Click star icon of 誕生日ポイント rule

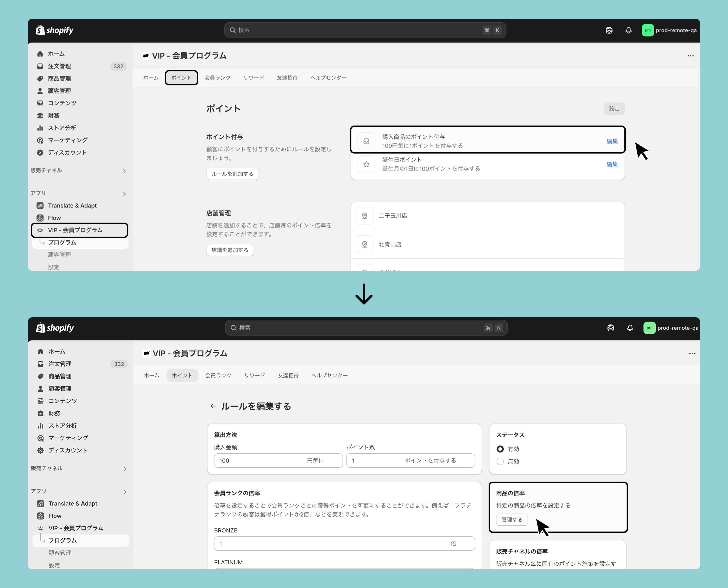point(366,164)
